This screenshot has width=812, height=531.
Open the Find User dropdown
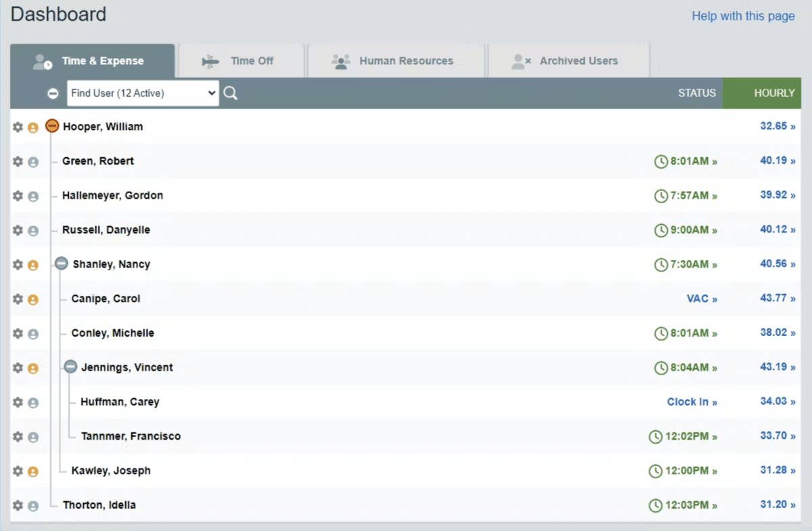(x=143, y=93)
